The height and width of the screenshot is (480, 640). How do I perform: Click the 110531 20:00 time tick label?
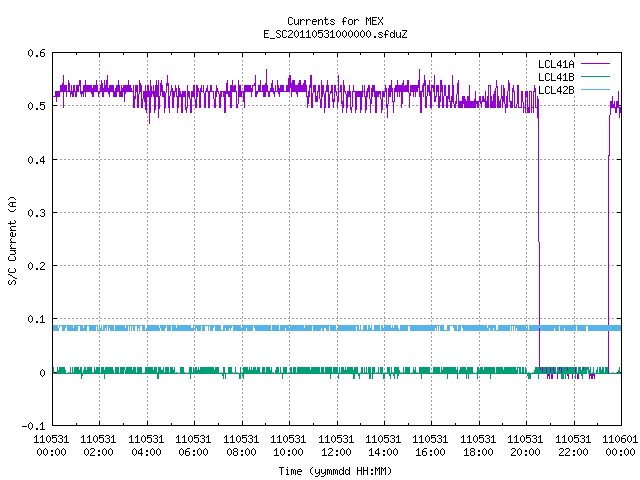[x=525, y=445]
